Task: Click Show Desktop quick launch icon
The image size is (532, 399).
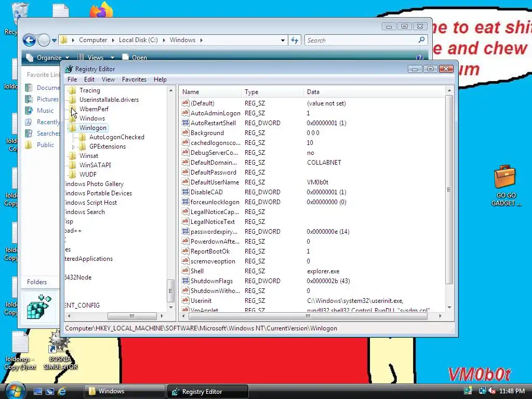Action: [37, 391]
